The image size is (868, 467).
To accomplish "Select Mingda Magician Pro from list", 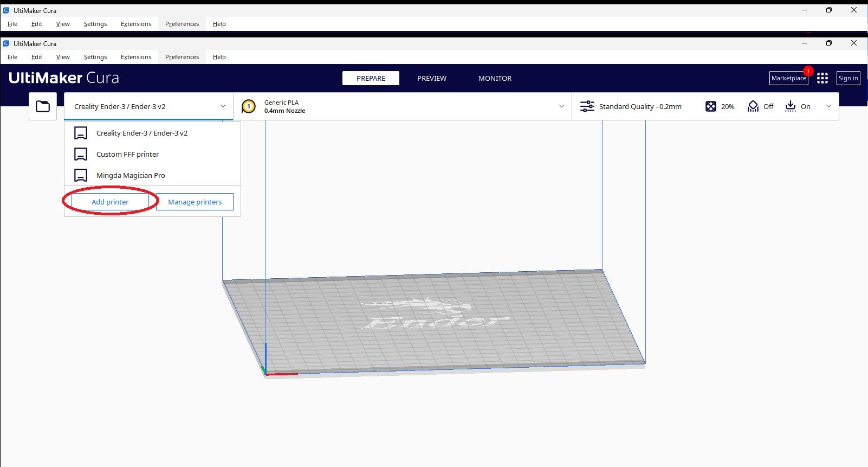I will click(x=152, y=175).
